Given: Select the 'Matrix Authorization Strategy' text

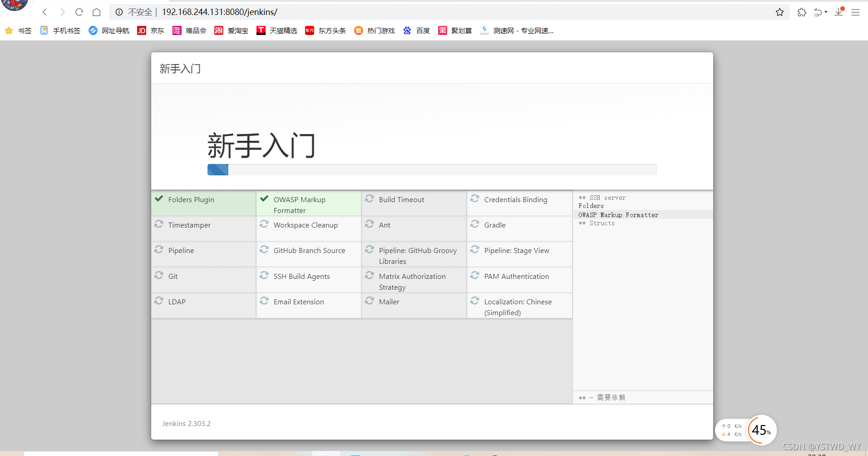Looking at the screenshot, I should point(412,282).
